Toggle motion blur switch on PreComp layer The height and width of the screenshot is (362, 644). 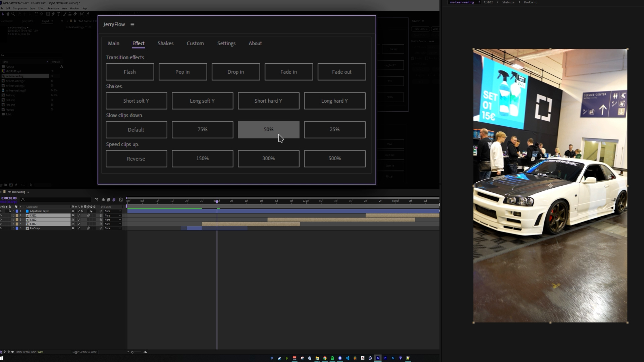(88, 228)
